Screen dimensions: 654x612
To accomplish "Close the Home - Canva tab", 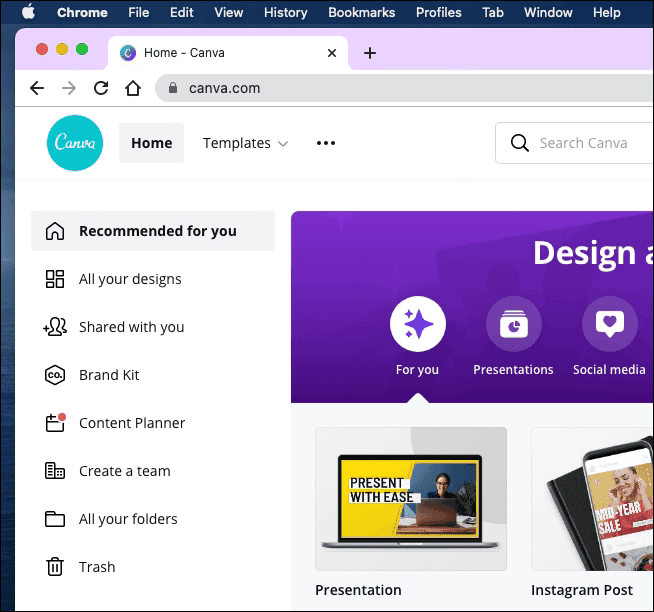I will point(332,53).
